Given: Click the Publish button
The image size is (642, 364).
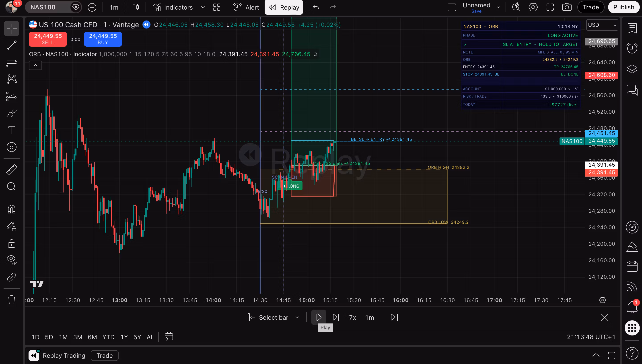Looking at the screenshot, I should pos(623,7).
